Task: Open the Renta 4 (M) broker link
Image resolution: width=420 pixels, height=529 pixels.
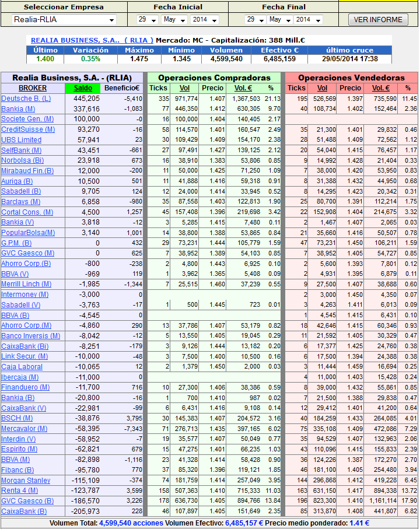Action: click(x=20, y=491)
